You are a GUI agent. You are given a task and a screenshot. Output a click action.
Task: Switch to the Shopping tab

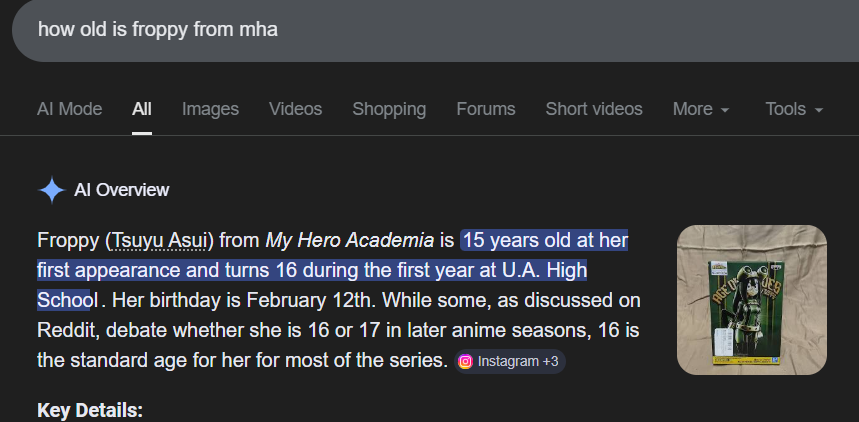click(x=389, y=109)
